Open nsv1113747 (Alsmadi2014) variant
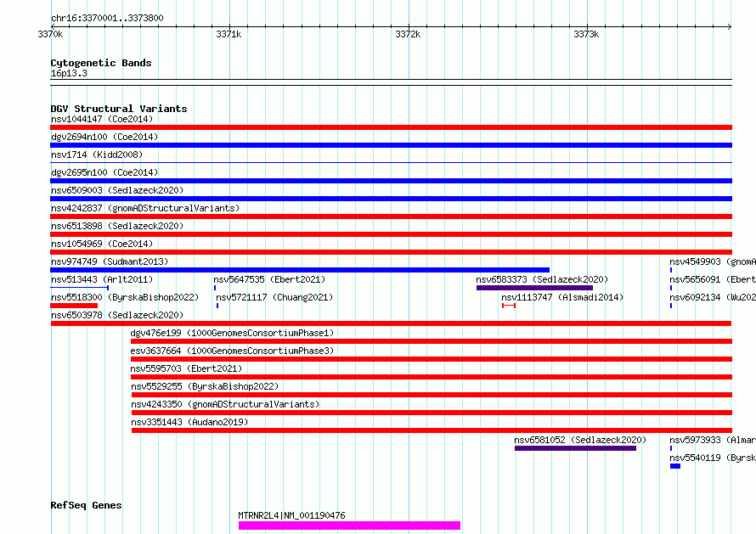756x534 pixels. [x=562, y=297]
